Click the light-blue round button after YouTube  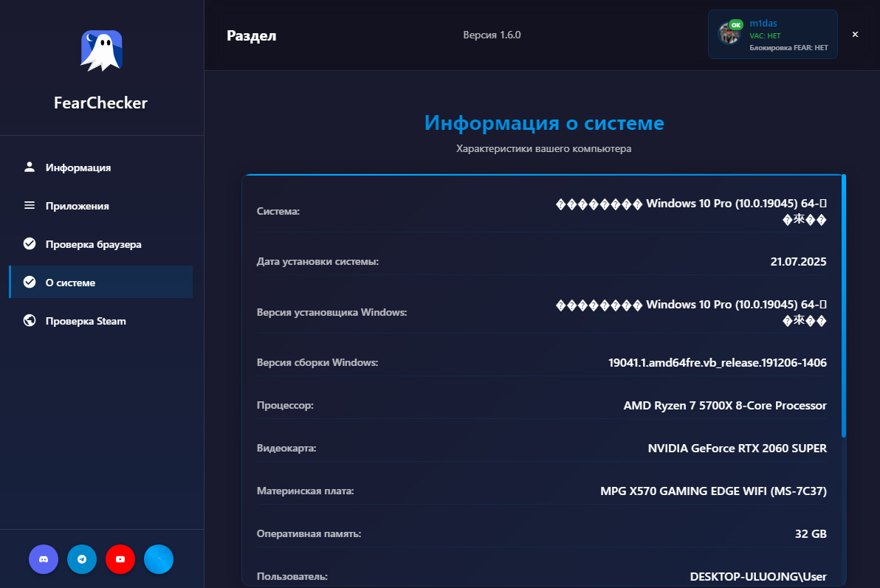(159, 559)
